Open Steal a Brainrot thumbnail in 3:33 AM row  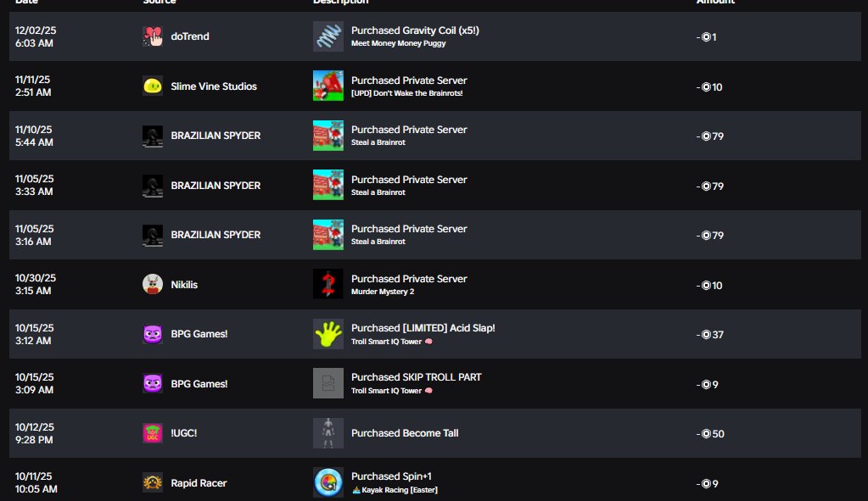pyautogui.click(x=328, y=186)
